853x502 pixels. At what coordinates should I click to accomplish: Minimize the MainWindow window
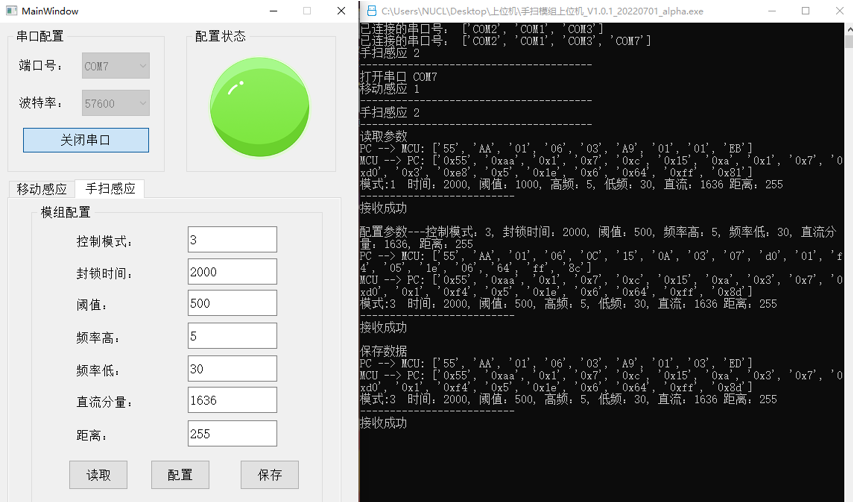pyautogui.click(x=274, y=11)
